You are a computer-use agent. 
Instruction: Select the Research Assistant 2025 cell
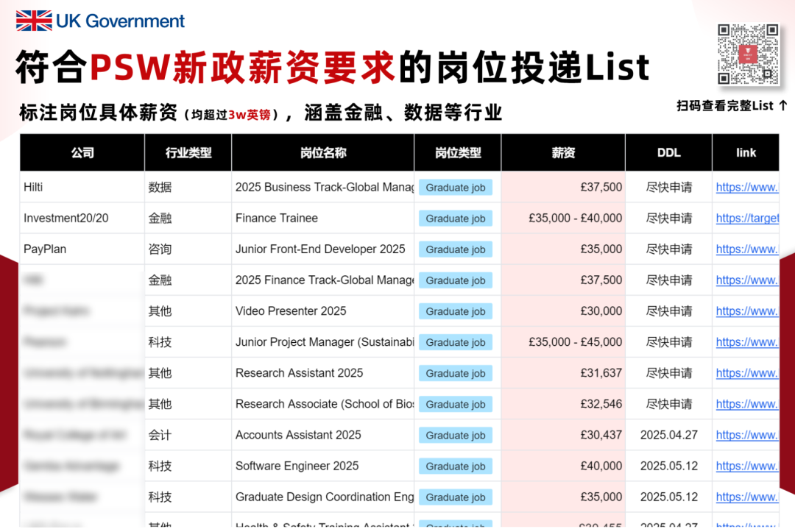tap(323, 373)
